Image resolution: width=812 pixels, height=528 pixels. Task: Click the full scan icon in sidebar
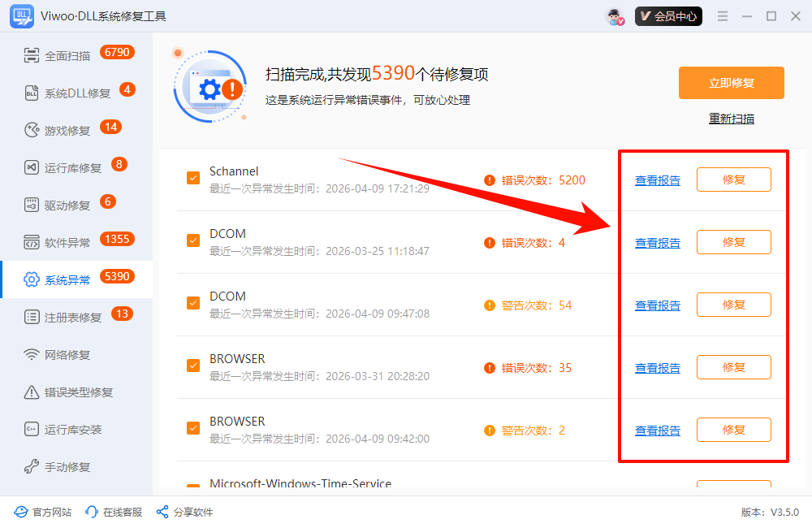pyautogui.click(x=32, y=55)
